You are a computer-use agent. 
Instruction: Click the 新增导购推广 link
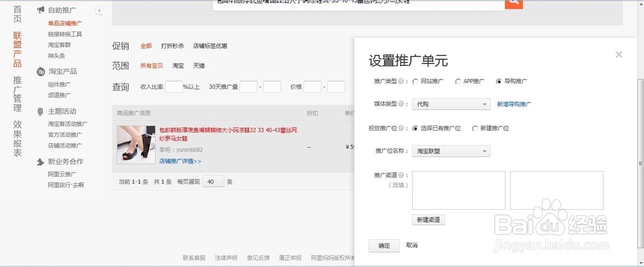coord(514,104)
